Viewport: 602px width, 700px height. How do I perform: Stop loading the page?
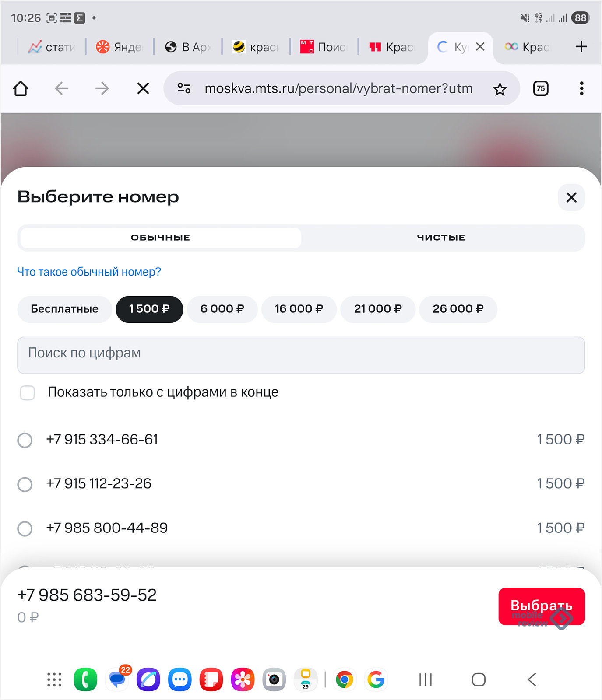143,89
